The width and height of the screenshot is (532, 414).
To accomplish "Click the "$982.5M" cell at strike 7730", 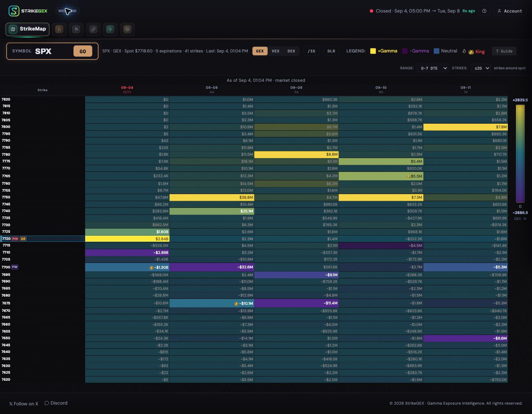I will (x=127, y=225).
